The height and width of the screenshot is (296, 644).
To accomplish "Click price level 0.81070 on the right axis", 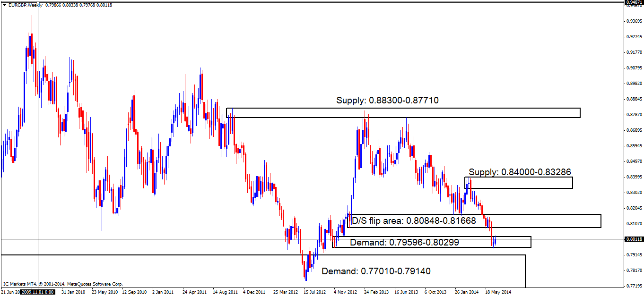I will [x=633, y=224].
